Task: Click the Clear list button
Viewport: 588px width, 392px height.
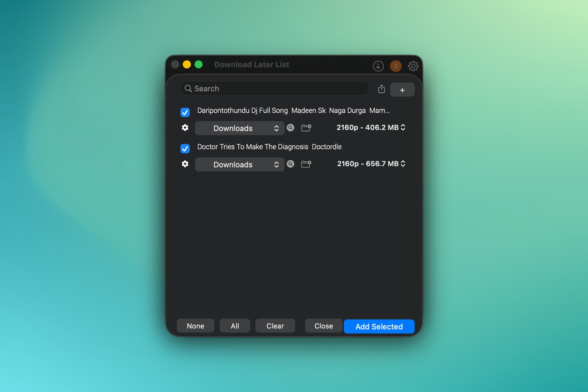Action: pyautogui.click(x=275, y=326)
